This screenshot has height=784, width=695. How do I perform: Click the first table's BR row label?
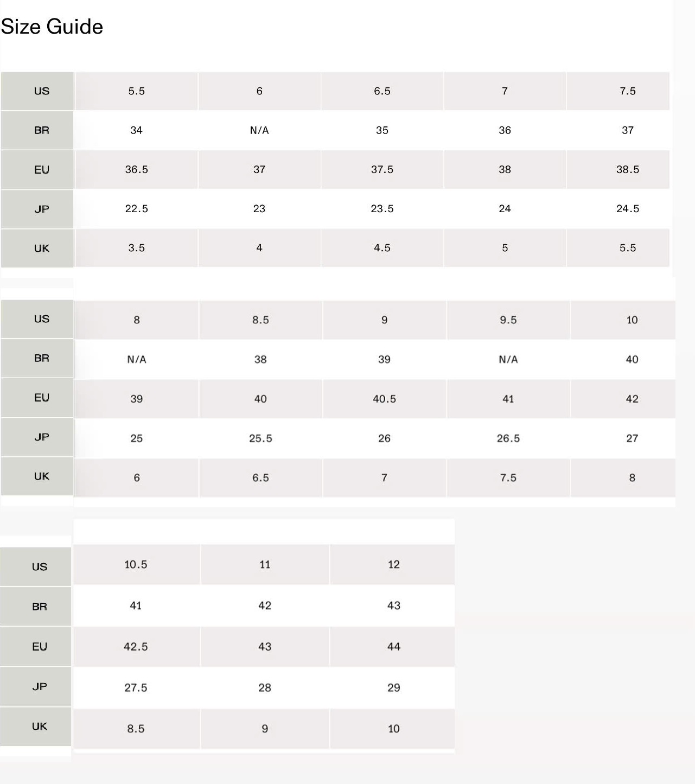click(42, 130)
